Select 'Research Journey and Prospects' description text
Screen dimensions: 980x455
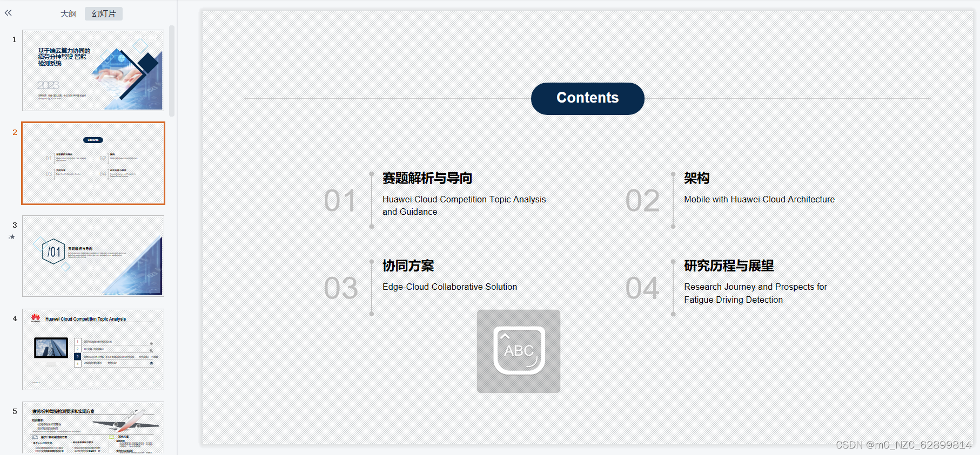coord(755,293)
